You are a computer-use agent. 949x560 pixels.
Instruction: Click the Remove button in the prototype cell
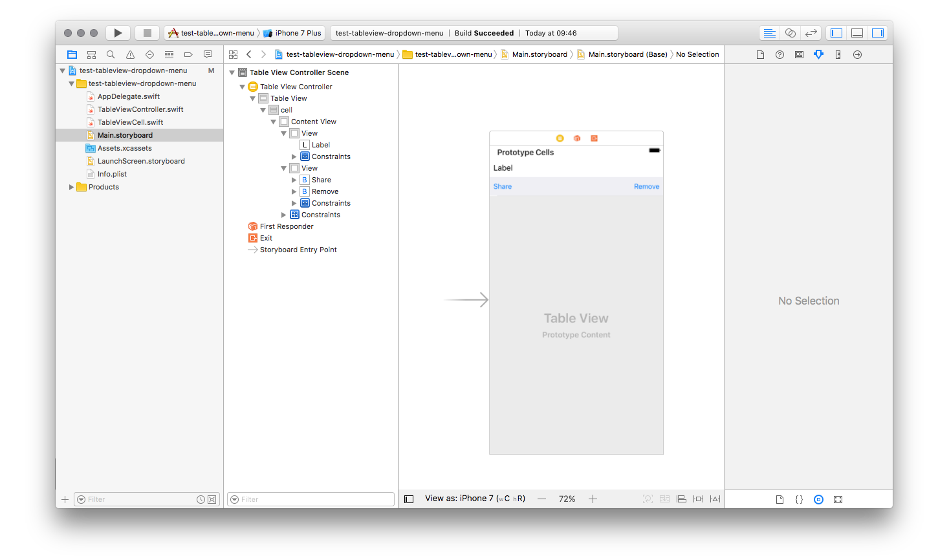(x=646, y=187)
